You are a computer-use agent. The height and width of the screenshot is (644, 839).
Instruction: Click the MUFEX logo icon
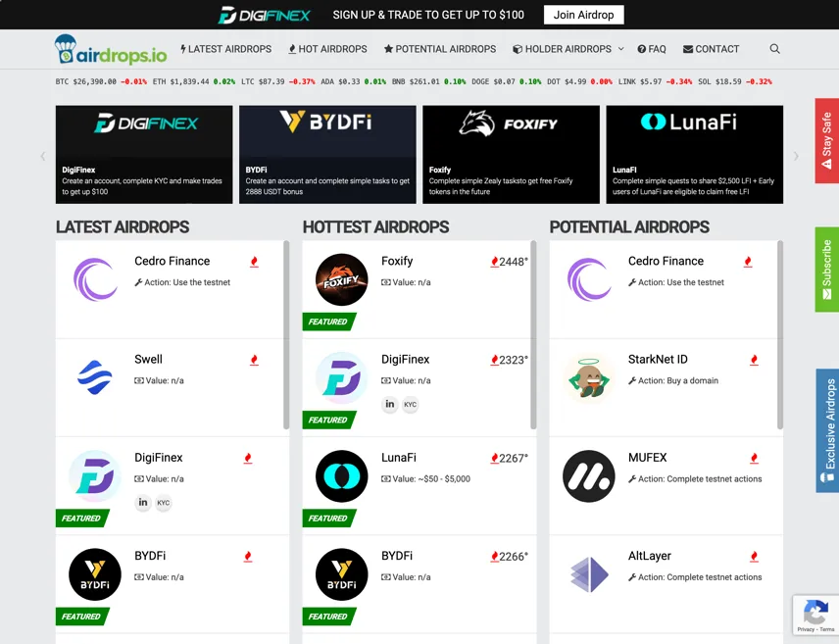pos(589,476)
